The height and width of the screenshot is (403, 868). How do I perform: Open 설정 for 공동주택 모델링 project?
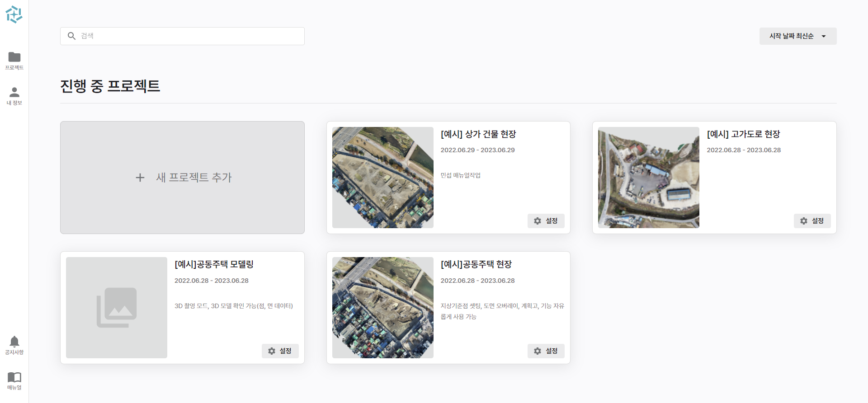[x=280, y=351]
